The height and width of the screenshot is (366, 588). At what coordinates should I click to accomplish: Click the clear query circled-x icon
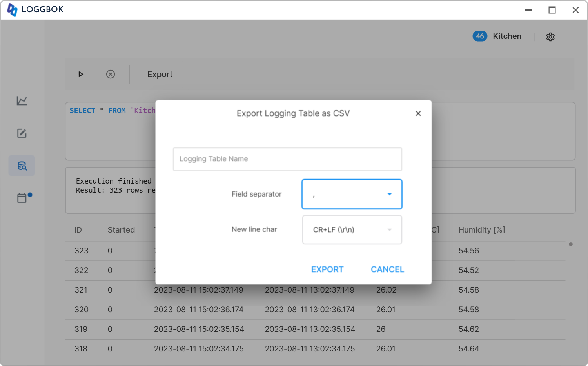pyautogui.click(x=111, y=74)
